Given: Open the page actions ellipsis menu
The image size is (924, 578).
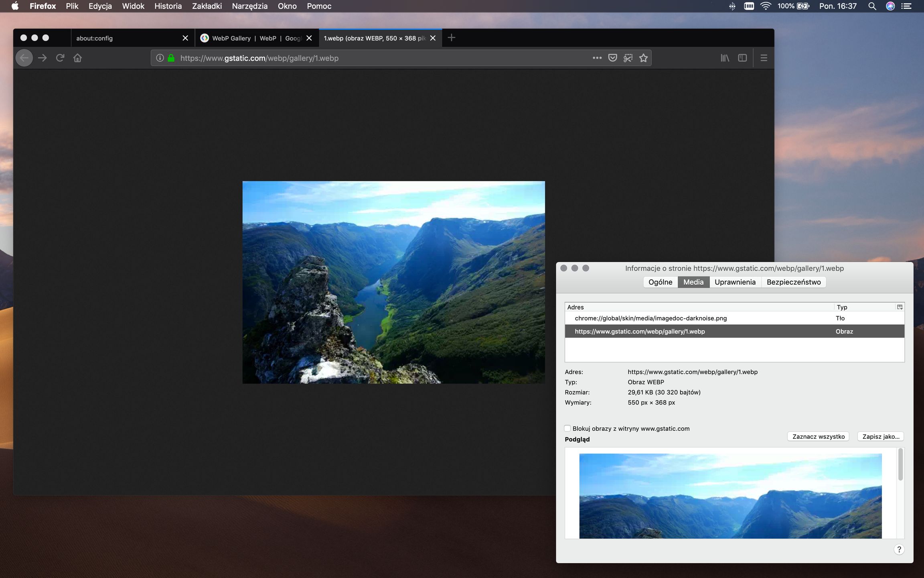Looking at the screenshot, I should click(x=597, y=58).
